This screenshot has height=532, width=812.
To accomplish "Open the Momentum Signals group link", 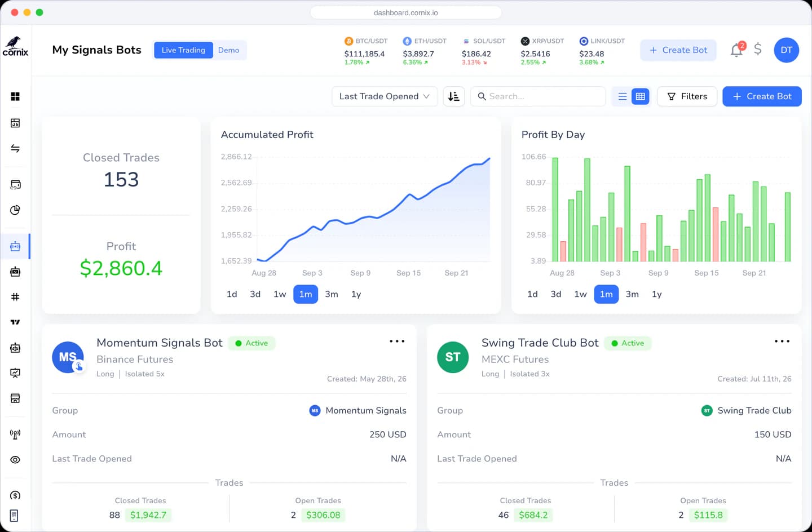I will 358,410.
